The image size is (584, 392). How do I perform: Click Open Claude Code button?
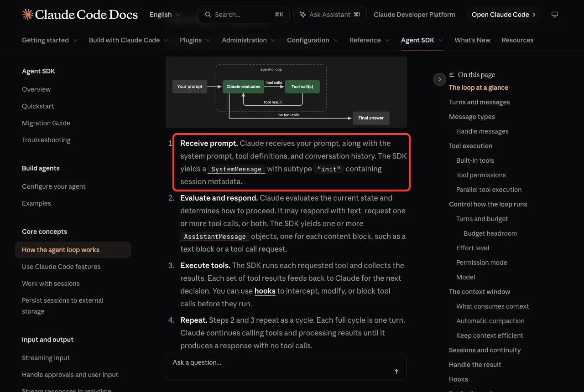503,15
